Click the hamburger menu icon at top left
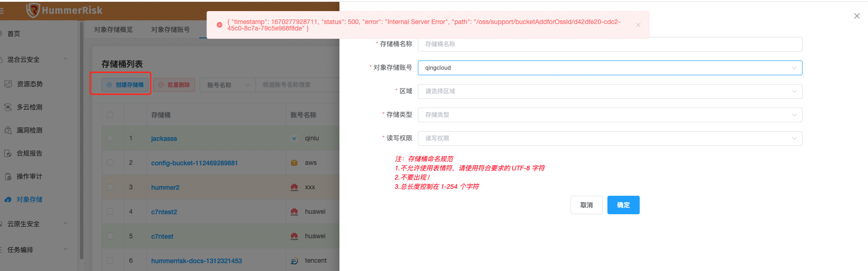The width and height of the screenshot is (868, 271). tap(2, 10)
